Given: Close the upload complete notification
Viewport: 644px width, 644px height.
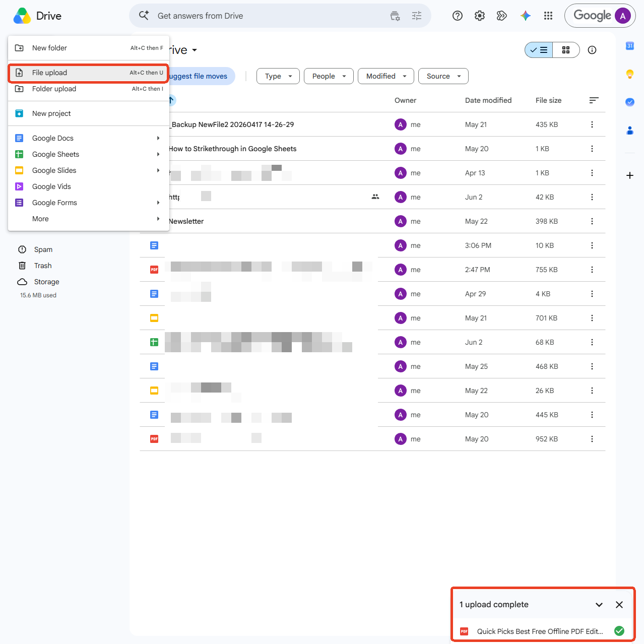Looking at the screenshot, I should click(x=619, y=605).
